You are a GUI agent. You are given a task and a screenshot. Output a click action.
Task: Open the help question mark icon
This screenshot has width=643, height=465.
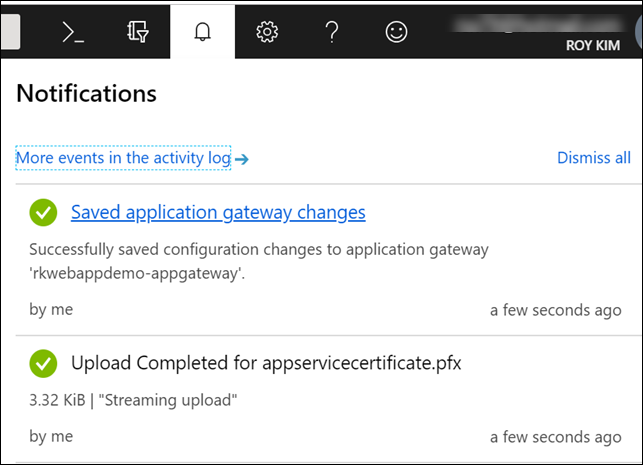[x=332, y=32]
